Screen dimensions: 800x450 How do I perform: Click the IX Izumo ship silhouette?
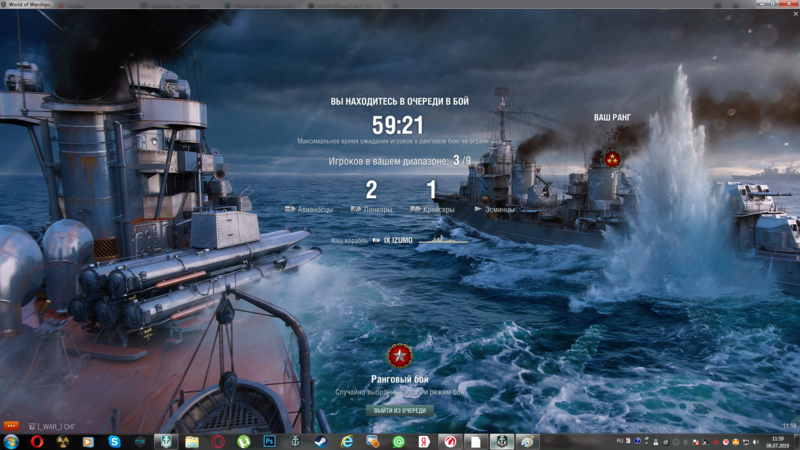[441, 240]
